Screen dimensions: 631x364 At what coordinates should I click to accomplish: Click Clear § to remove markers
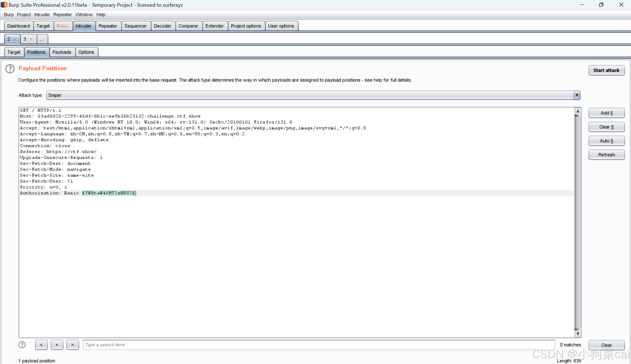coord(606,127)
